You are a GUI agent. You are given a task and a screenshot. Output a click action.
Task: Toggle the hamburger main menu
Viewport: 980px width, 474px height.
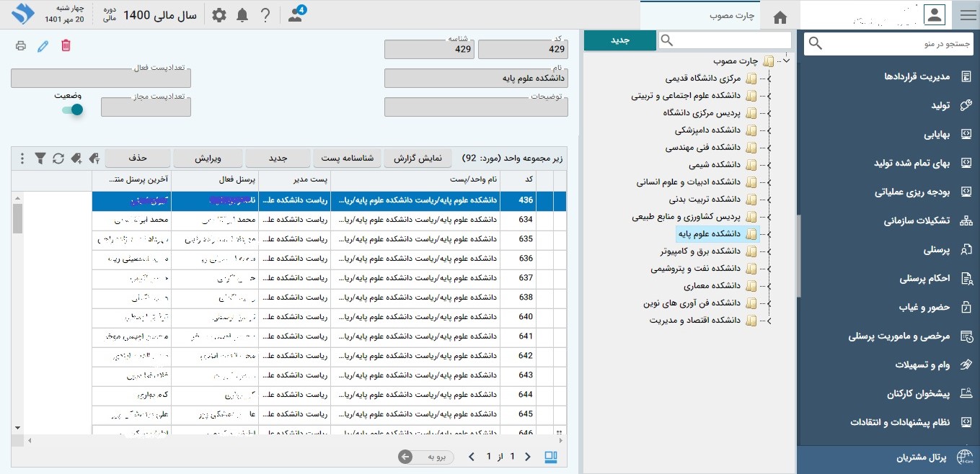click(967, 15)
